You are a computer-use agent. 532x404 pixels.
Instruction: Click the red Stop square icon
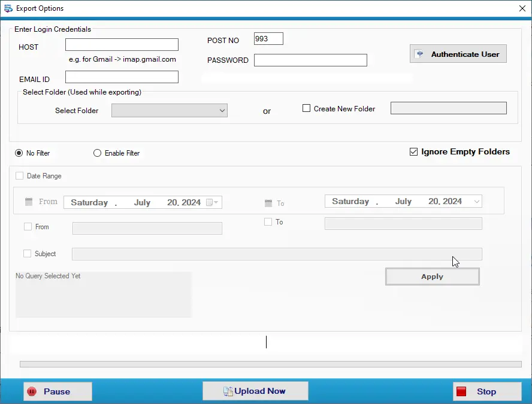pyautogui.click(x=462, y=391)
